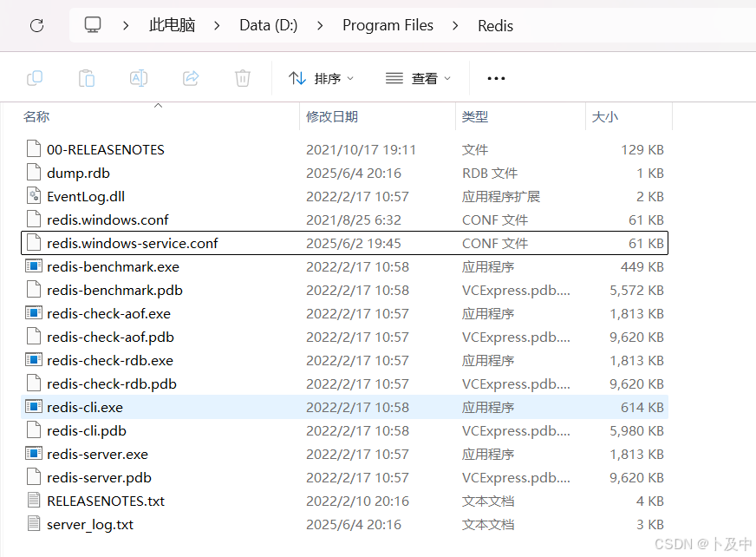The height and width of the screenshot is (557, 756).
Task: Click the redis-cli.pdb file icon
Action: (34, 429)
